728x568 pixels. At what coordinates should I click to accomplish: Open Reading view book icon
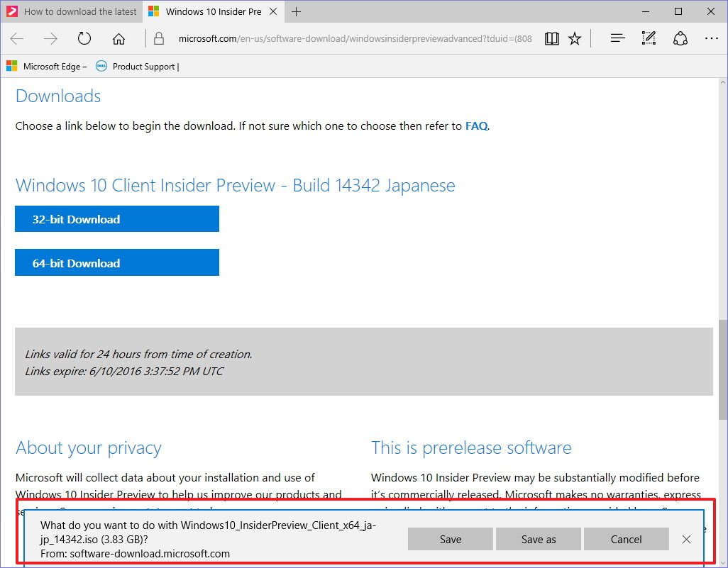tap(551, 38)
